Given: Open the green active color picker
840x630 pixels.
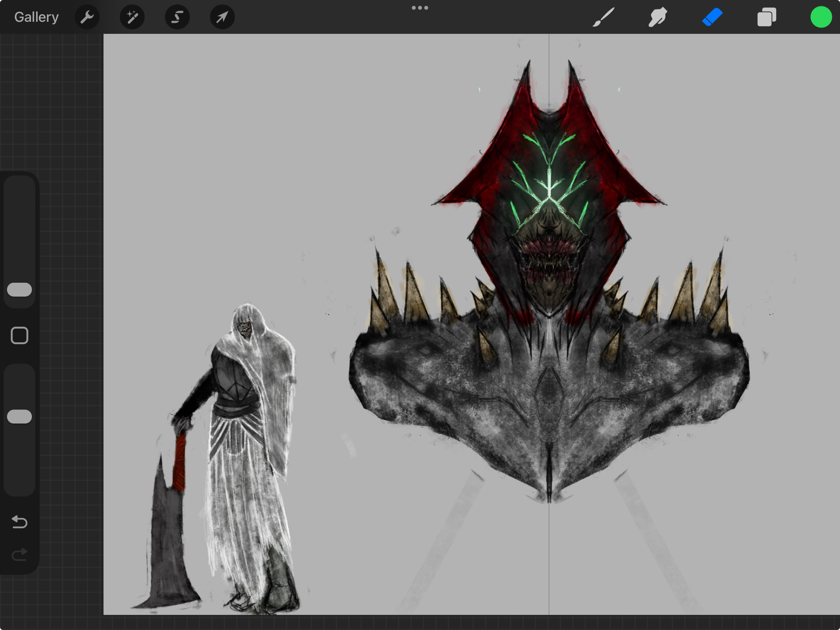Looking at the screenshot, I should point(821,17).
